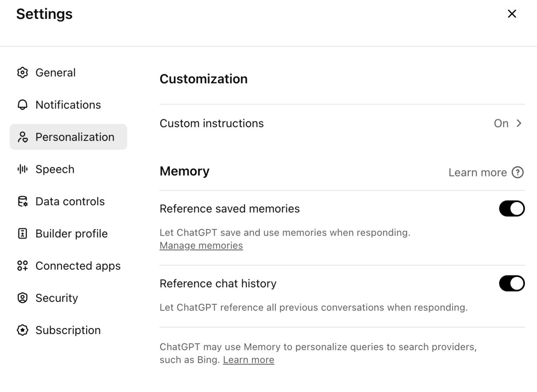The image size is (537, 392).
Task: Open the Manage memories link
Action: click(x=201, y=246)
